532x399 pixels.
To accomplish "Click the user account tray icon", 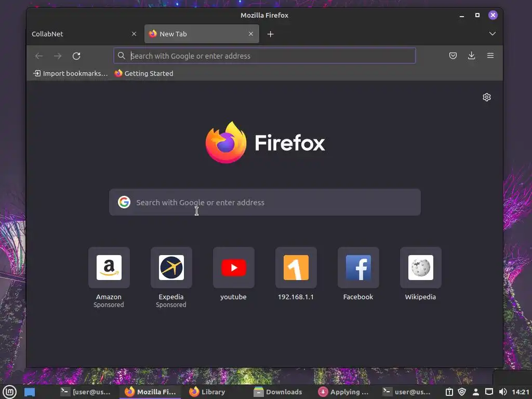I will click(x=476, y=392).
